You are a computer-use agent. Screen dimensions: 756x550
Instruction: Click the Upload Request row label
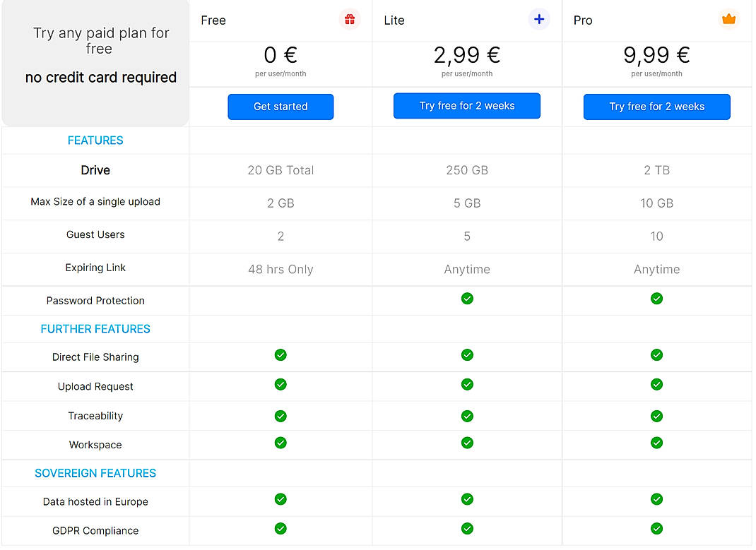(x=95, y=387)
